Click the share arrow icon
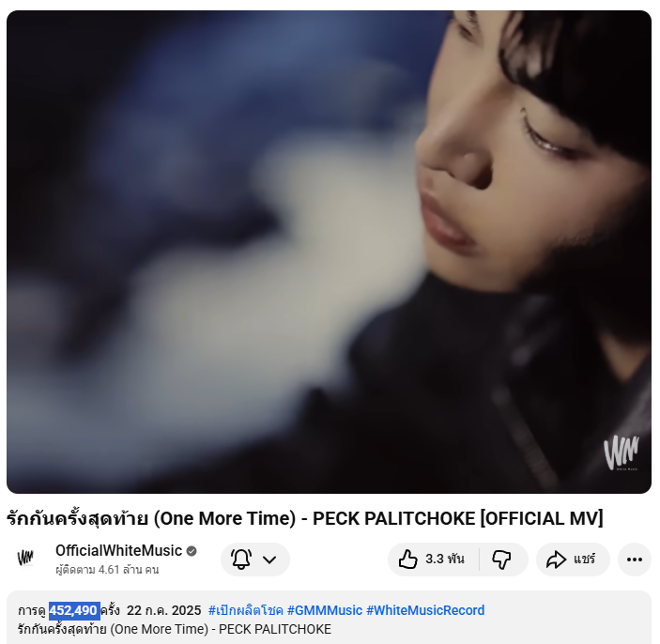The image size is (660, 644). click(x=556, y=560)
